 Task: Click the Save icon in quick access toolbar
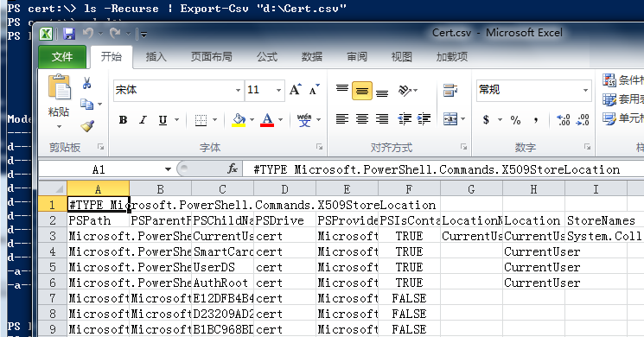coord(69,34)
